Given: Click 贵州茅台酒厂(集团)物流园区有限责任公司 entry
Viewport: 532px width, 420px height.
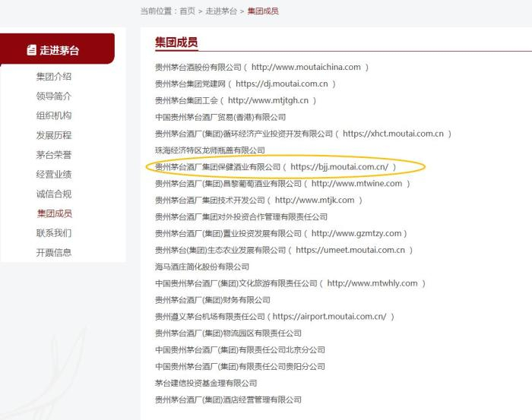Looking at the screenshot, I should pyautogui.click(x=228, y=333).
